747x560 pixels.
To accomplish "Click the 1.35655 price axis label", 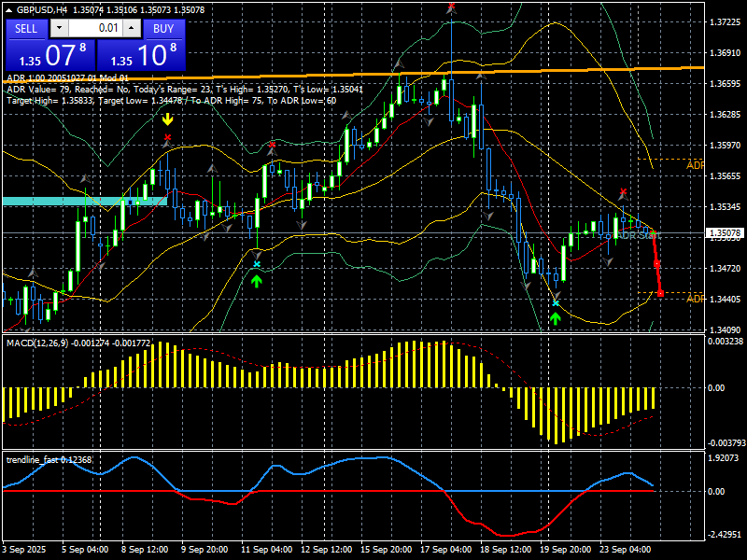I will 726,176.
